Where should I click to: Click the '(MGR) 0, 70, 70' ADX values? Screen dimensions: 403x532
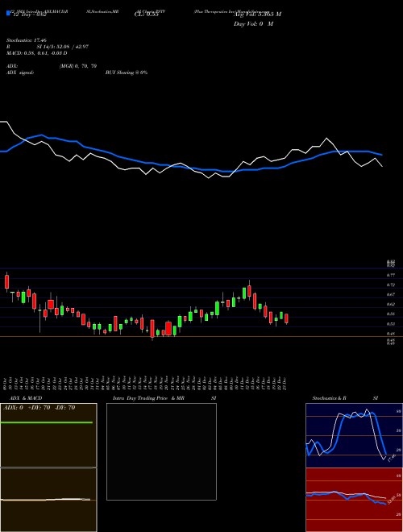coord(77,66)
